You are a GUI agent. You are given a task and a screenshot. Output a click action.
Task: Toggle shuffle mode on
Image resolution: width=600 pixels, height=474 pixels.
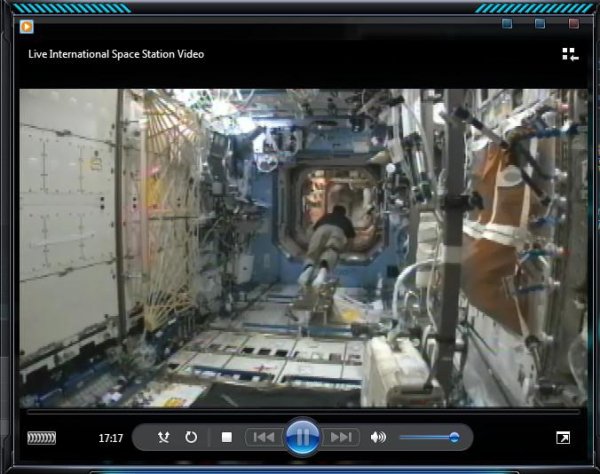tap(164, 437)
